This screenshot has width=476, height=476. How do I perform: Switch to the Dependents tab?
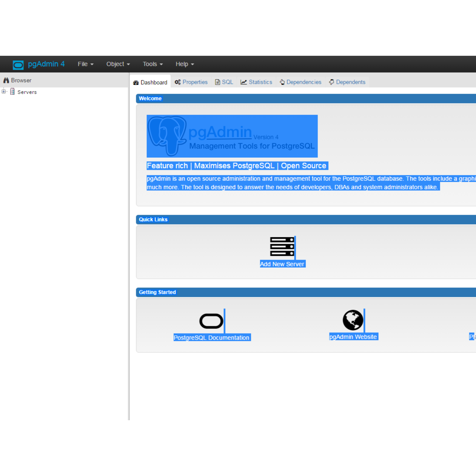pyautogui.click(x=347, y=82)
